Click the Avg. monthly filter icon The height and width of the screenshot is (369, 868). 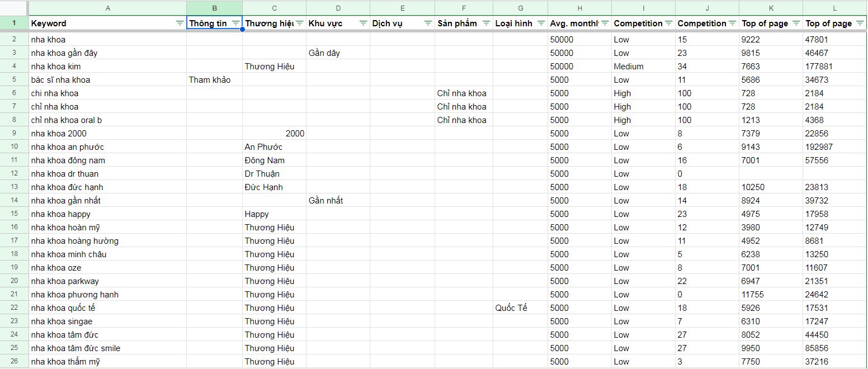(605, 23)
